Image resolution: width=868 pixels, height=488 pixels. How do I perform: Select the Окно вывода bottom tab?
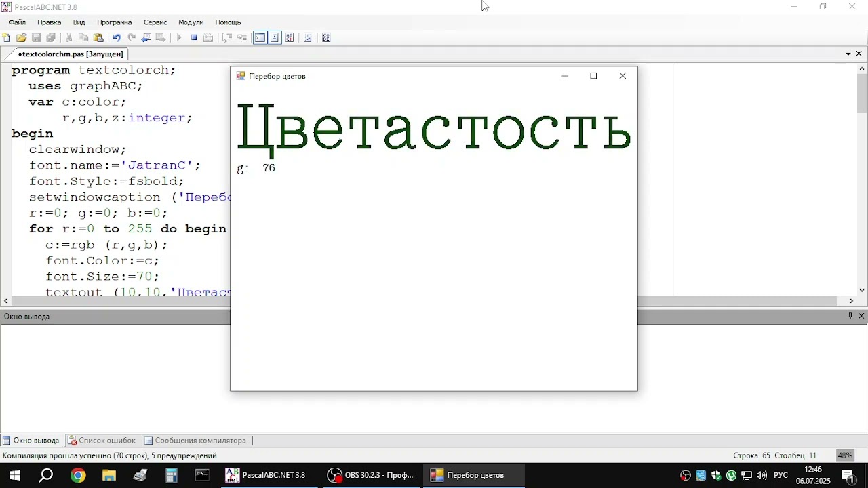pos(31,441)
